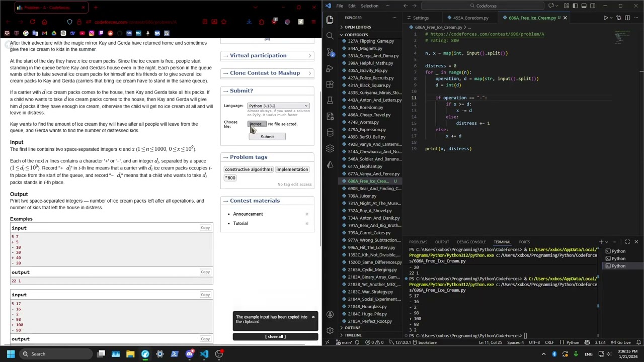This screenshot has height=362, width=644.
Task: Switch to the PORTS panel tab
Action: (x=524, y=242)
